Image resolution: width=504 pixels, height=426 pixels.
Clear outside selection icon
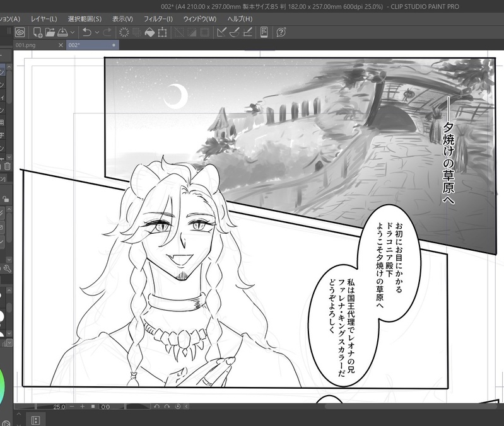[137, 32]
